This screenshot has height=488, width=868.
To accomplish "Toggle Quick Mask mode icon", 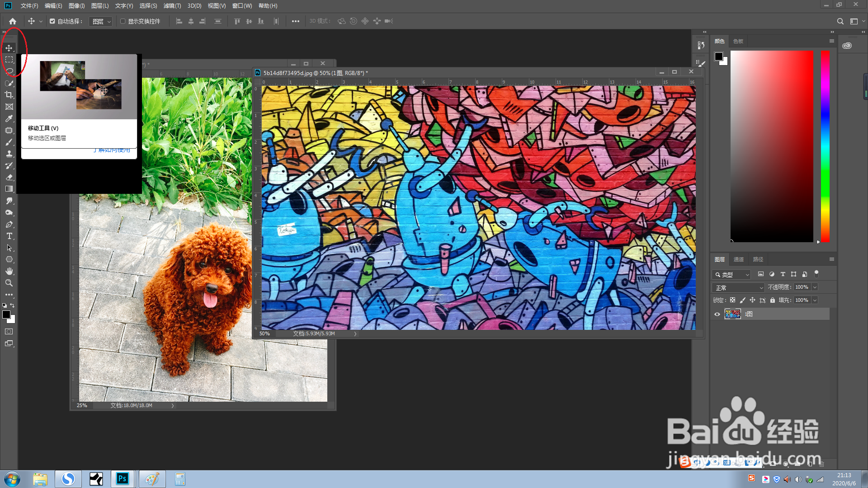I will tap(9, 332).
